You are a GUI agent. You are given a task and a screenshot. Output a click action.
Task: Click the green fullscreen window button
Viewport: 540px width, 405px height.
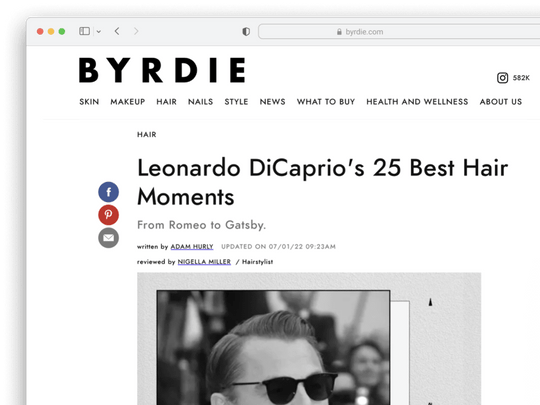click(x=62, y=32)
